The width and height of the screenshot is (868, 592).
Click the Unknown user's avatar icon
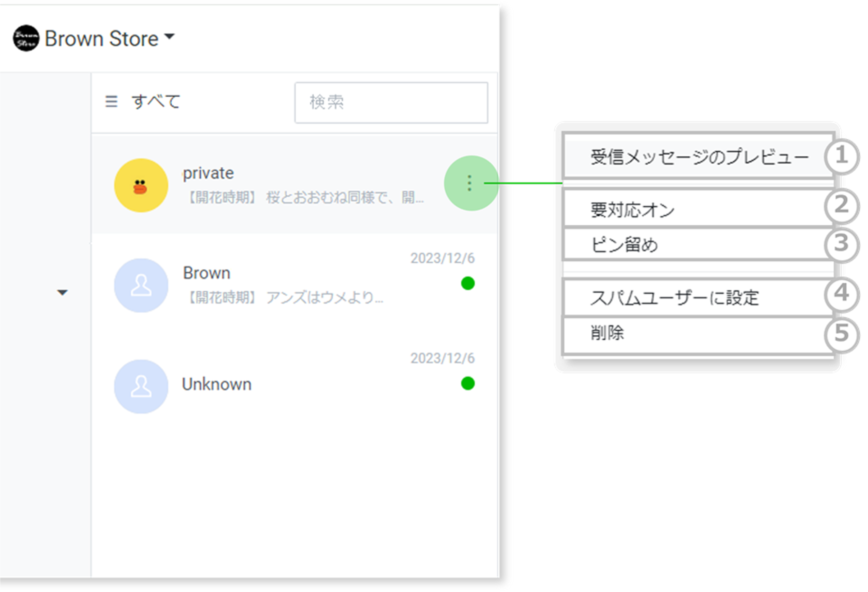[x=141, y=386]
